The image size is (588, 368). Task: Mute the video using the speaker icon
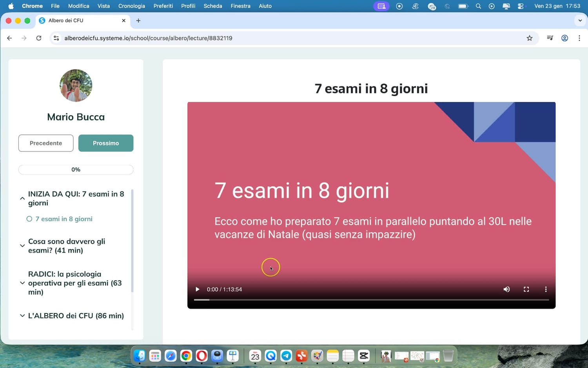pyautogui.click(x=506, y=289)
